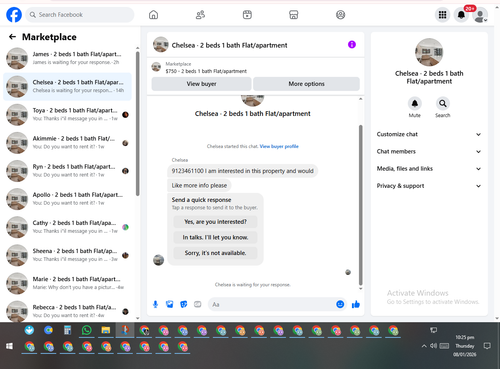Mute the Chelsea conversation via bell icon
Viewport: 500px width, 369px height.
tap(415, 103)
